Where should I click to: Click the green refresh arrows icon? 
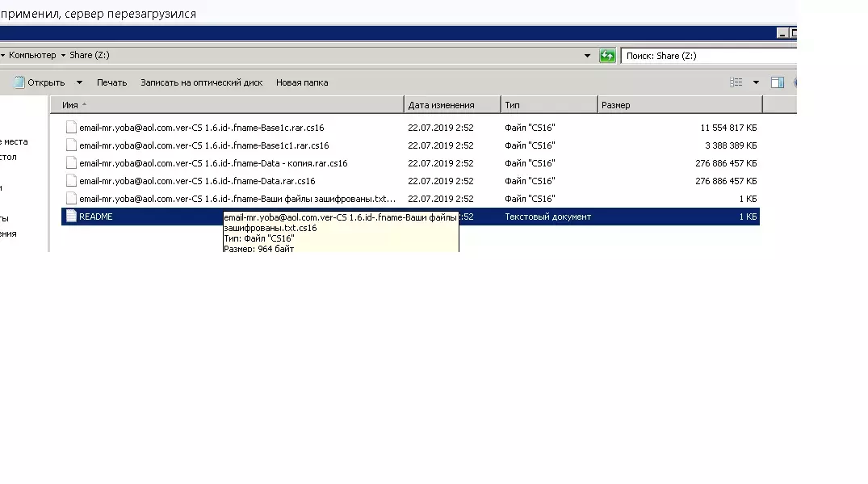click(607, 56)
